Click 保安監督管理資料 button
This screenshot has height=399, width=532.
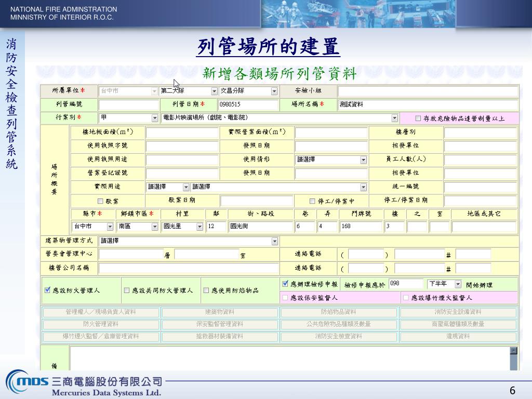(220, 324)
